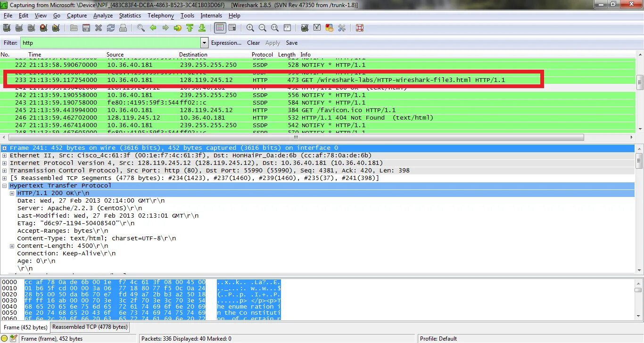
Task: Zoom in on the packet text
Action: (x=250, y=28)
